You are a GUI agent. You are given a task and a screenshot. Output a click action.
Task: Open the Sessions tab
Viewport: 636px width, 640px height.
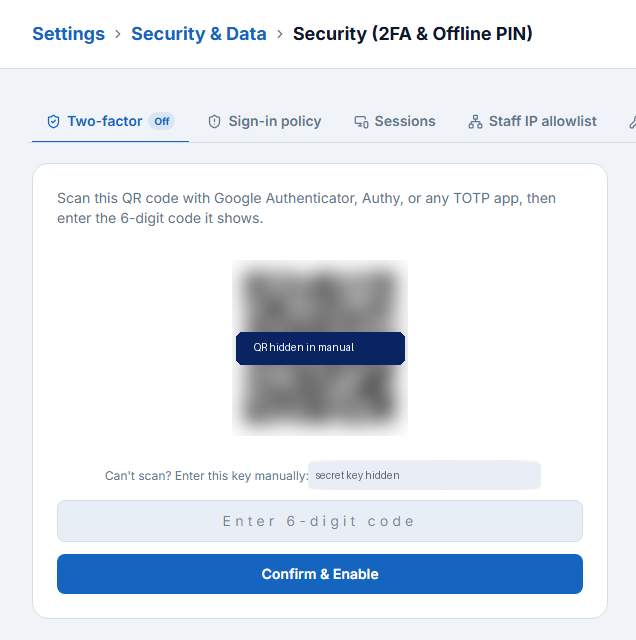coord(395,122)
